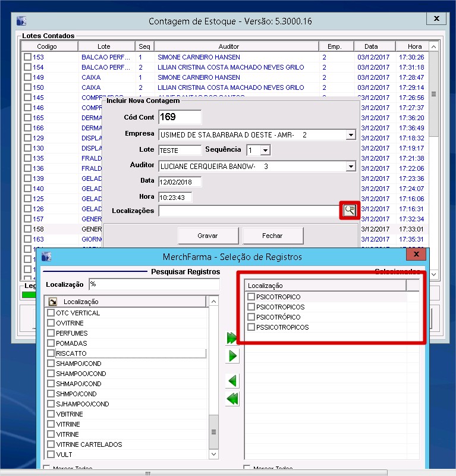Click the Fechar button
Image resolution: width=456 pixels, height=476 pixels.
click(x=272, y=236)
